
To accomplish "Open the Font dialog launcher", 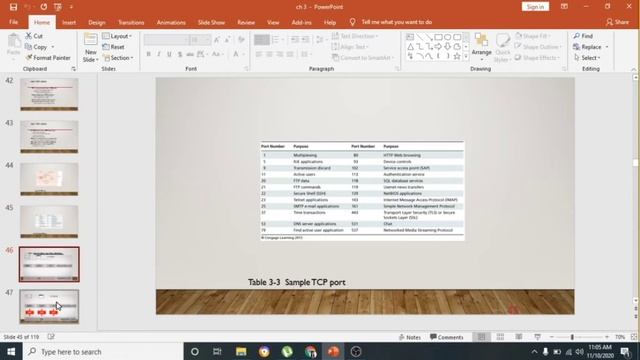I will coord(247,69).
